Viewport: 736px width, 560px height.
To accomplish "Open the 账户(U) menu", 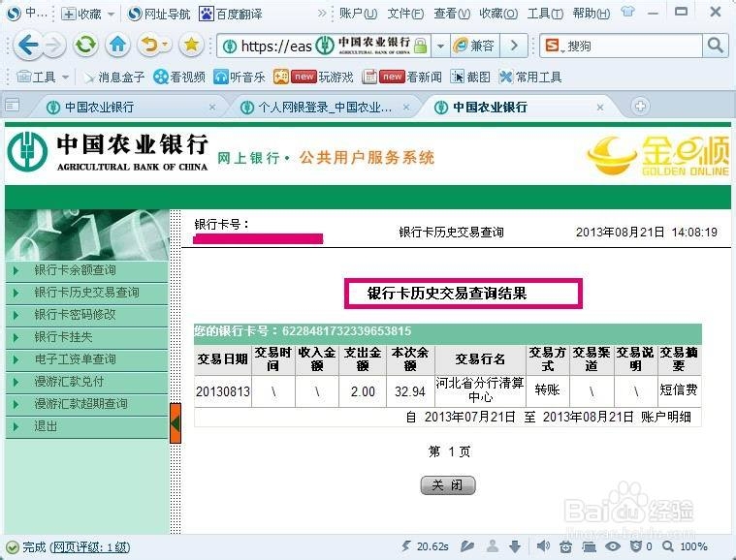I will pyautogui.click(x=358, y=14).
